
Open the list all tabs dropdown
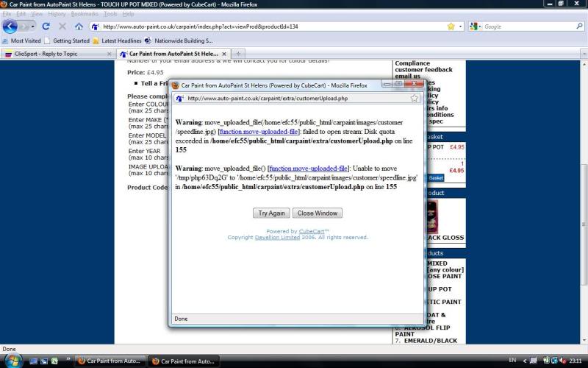(x=584, y=54)
